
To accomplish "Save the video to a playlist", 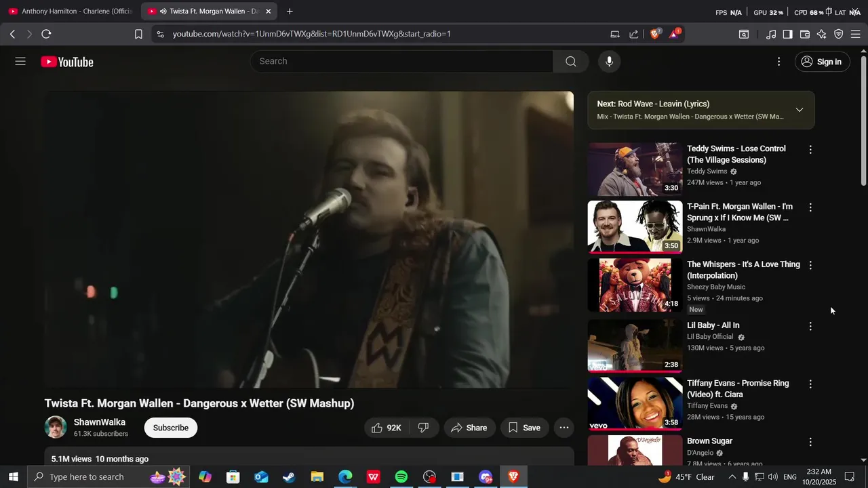I will click(524, 428).
